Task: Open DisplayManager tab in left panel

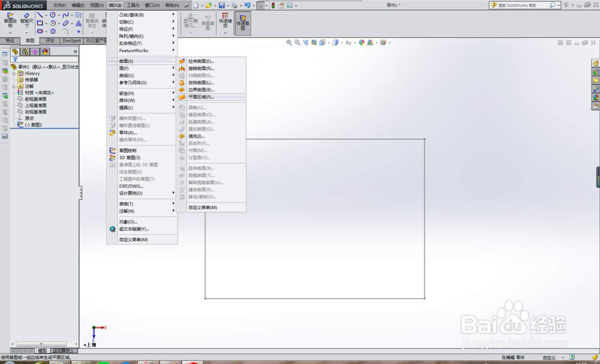Action: (x=45, y=52)
